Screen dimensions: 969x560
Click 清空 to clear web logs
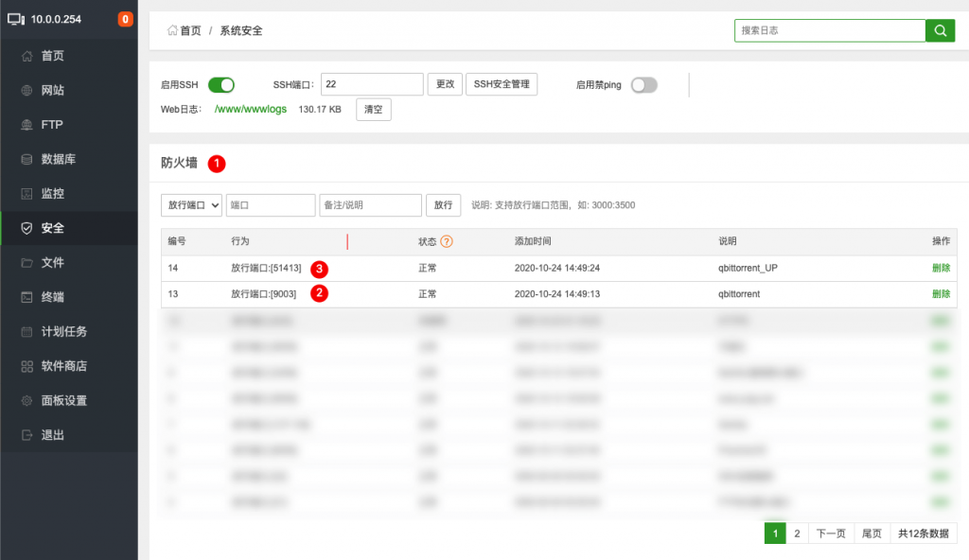tap(373, 110)
